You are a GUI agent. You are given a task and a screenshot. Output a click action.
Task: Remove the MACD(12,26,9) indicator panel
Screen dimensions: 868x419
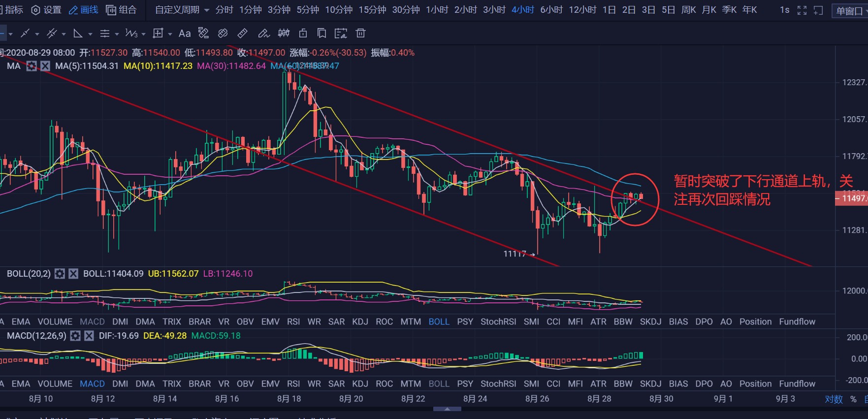[x=89, y=336]
